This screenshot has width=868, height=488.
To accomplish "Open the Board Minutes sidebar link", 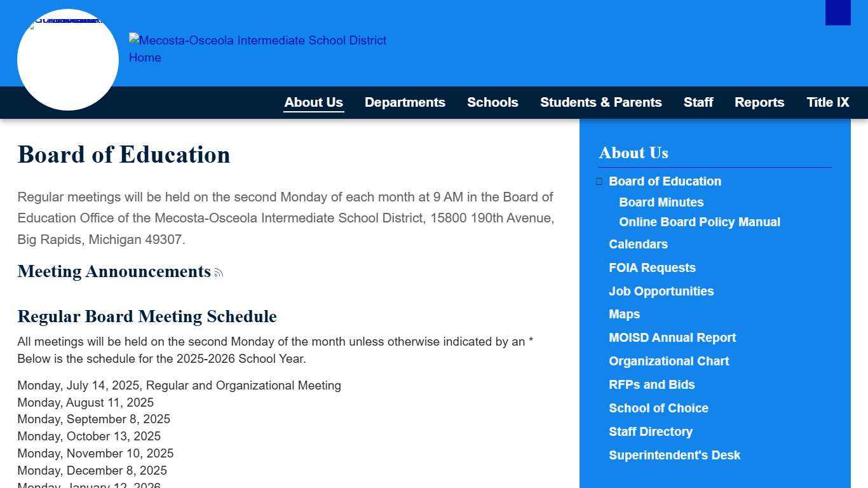I will (661, 202).
